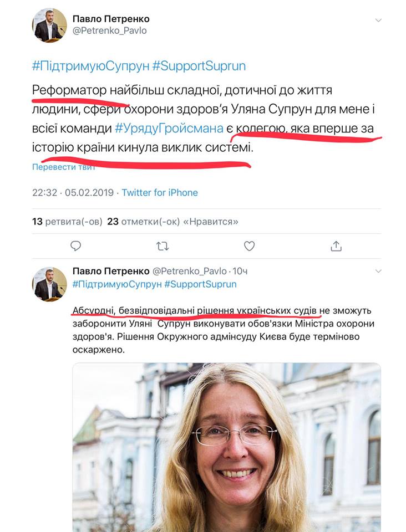Viewport: 406px width, 532px height.
Task: Follow the #УрядуГройсмана hashtag link
Action: pos(169,128)
